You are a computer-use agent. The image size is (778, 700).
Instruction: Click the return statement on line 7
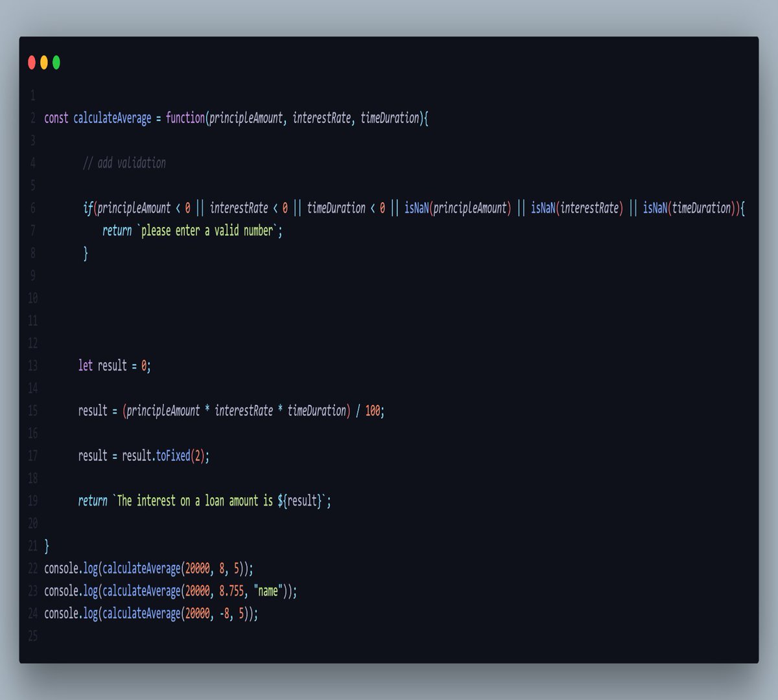pos(117,230)
